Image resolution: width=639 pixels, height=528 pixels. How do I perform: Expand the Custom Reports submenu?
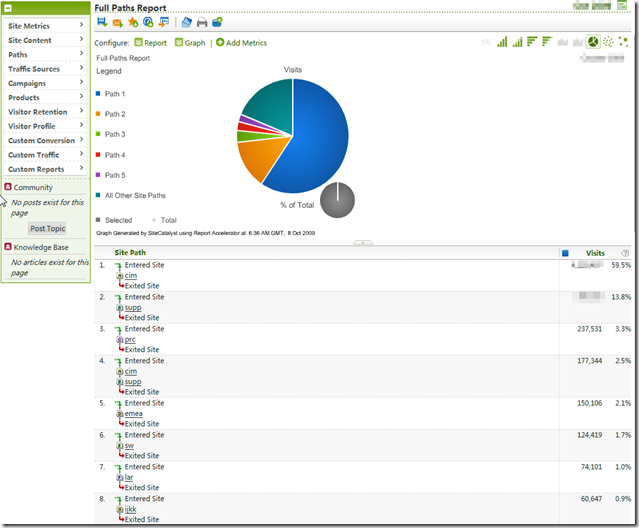(82, 169)
